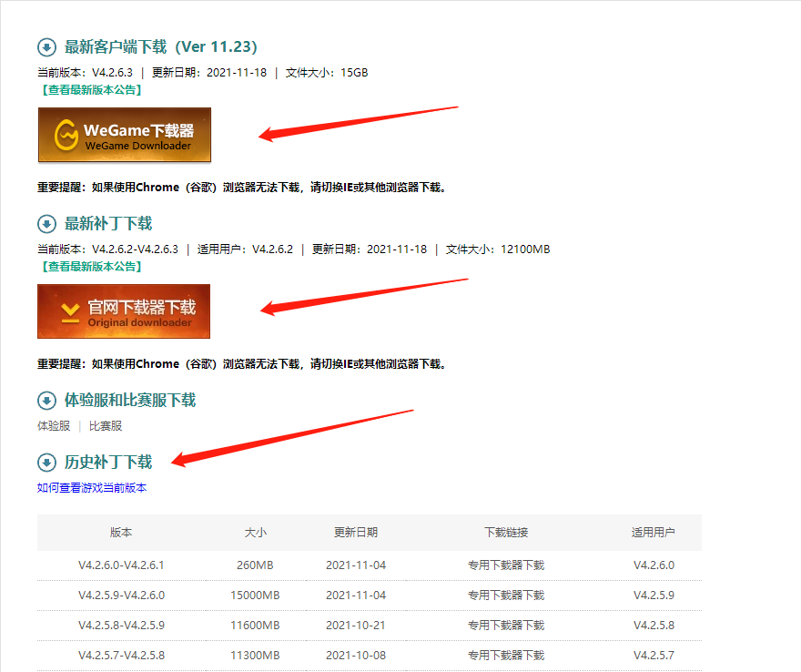
Task: Click the WeGame下载器 download button
Action: (125, 135)
